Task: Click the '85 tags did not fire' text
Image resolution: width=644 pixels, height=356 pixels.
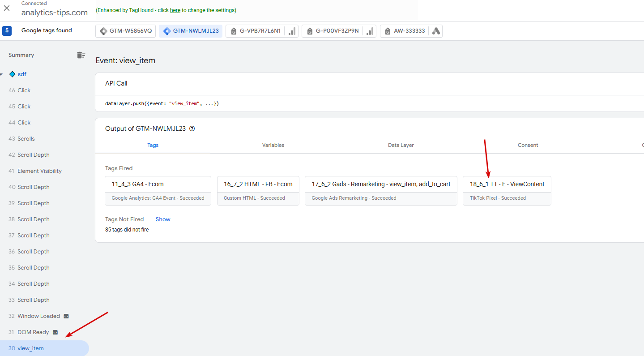Action: (127, 230)
